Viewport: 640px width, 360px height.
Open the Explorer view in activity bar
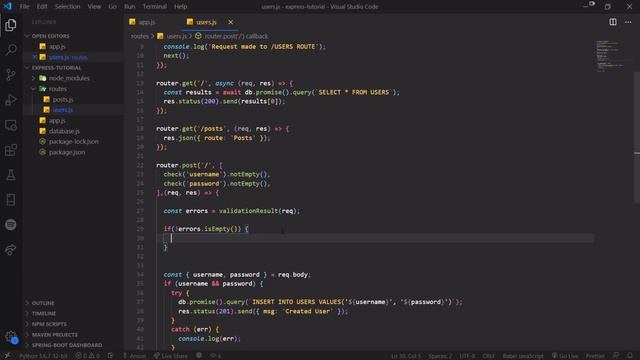11,25
